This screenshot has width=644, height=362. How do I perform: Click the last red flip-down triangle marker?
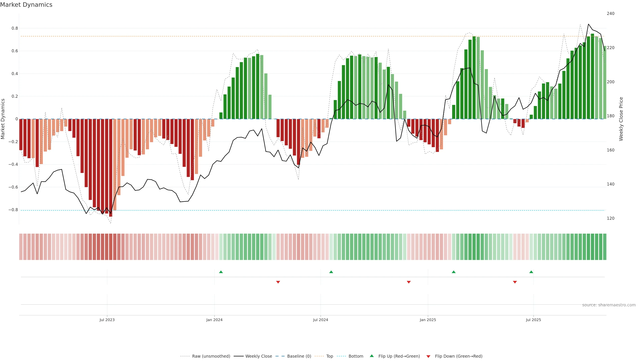coord(515,282)
